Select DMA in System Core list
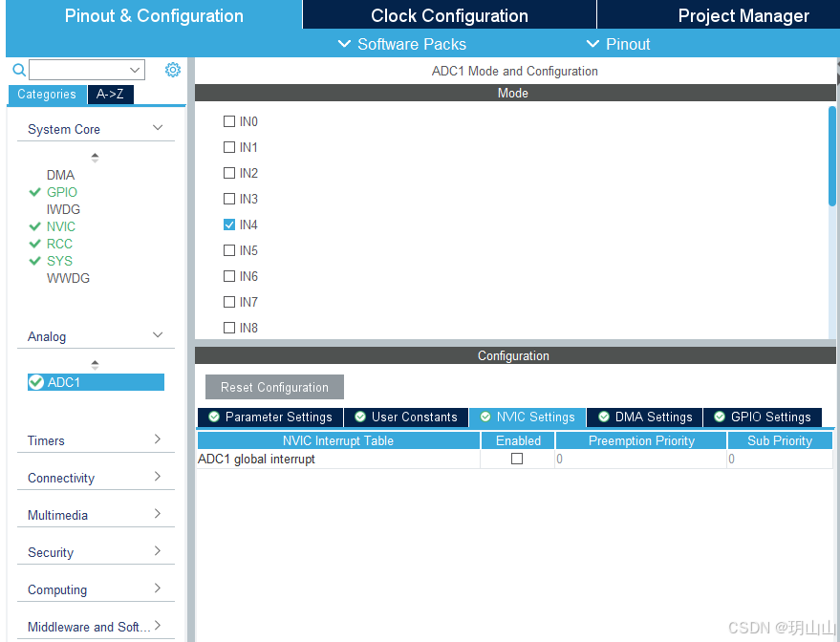The width and height of the screenshot is (840, 642). [60, 175]
